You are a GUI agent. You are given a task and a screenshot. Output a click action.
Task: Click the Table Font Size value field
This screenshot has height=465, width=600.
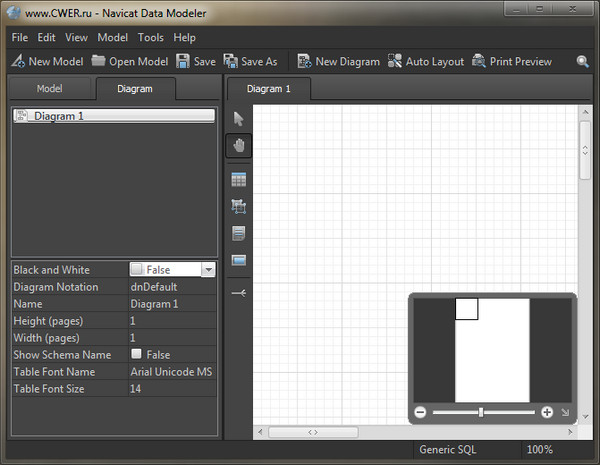[172, 388]
